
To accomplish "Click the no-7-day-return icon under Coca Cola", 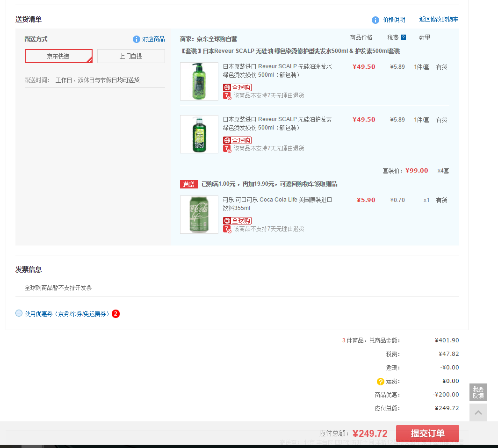I will tap(227, 229).
